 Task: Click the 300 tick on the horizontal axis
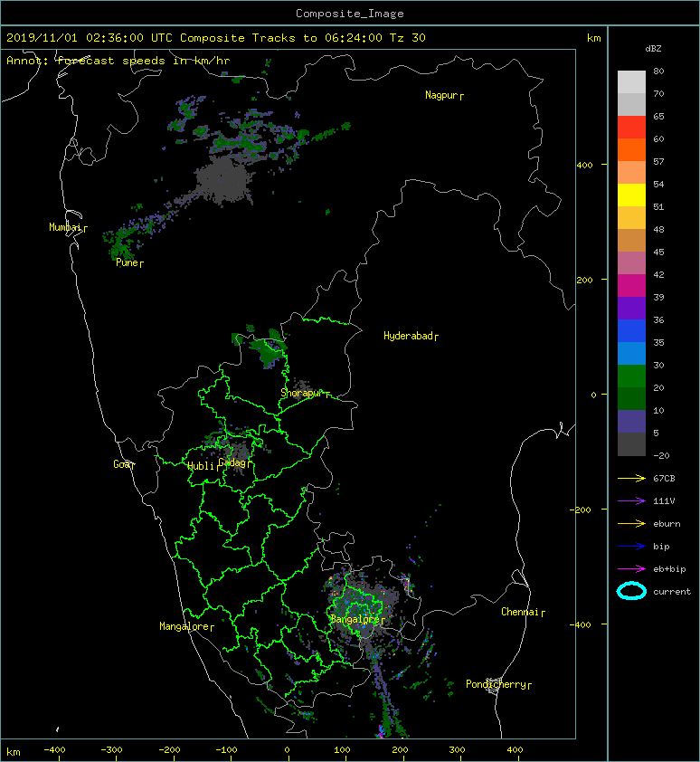tap(457, 750)
